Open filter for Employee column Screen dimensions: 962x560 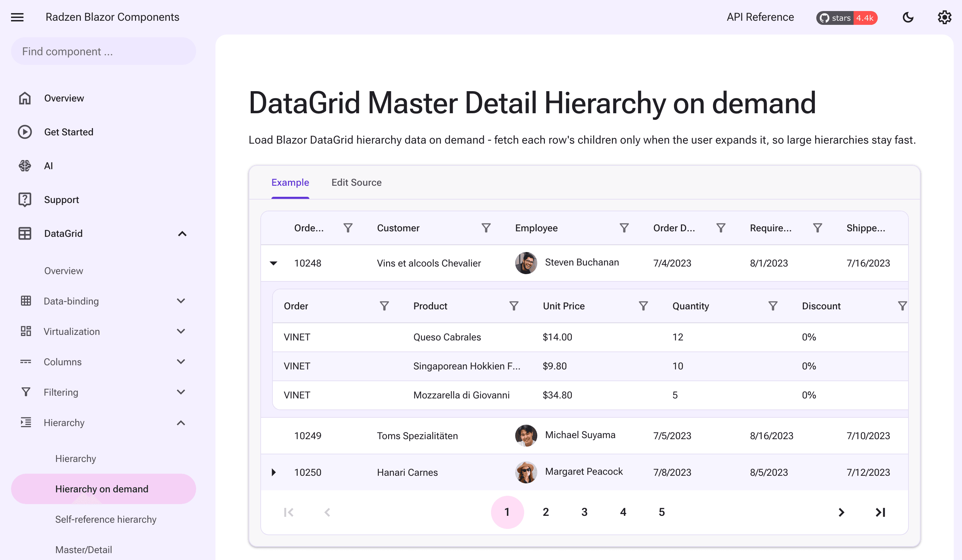[624, 228]
